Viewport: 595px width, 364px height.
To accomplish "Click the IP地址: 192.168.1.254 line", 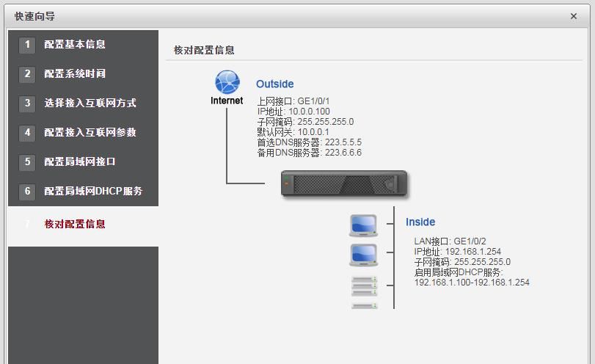I will pos(458,252).
